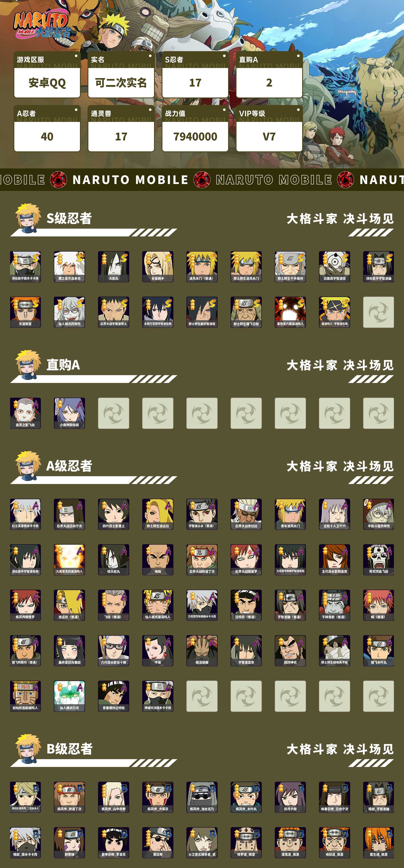Select the 小南神驹佑将 ninja icon
Viewport: 404px width, 868px height.
coord(69,413)
